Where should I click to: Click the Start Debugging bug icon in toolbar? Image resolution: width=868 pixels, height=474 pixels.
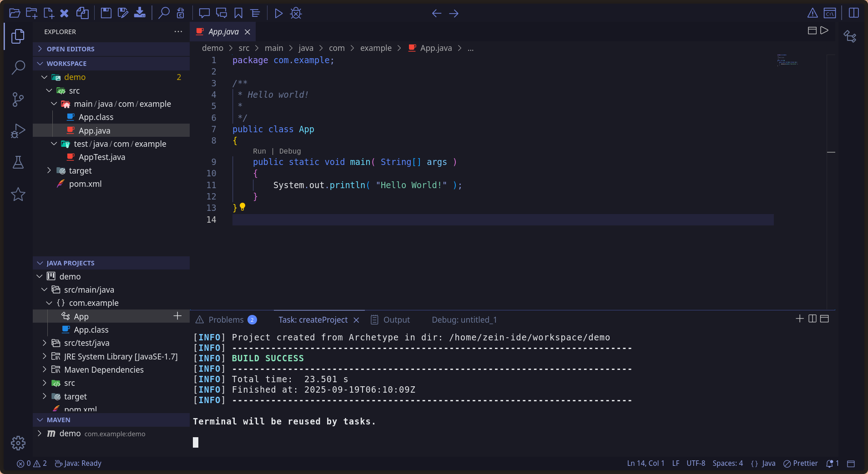click(296, 13)
